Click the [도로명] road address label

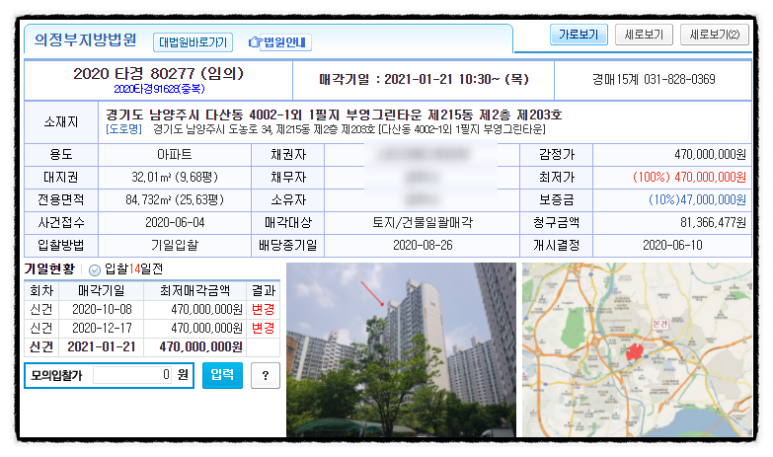click(123, 129)
